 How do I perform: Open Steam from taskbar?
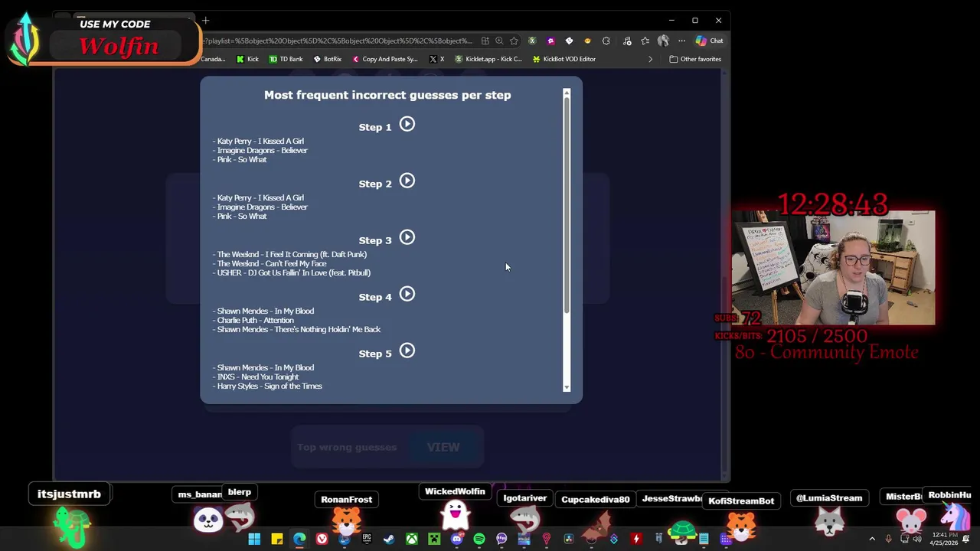pyautogui.click(x=389, y=539)
